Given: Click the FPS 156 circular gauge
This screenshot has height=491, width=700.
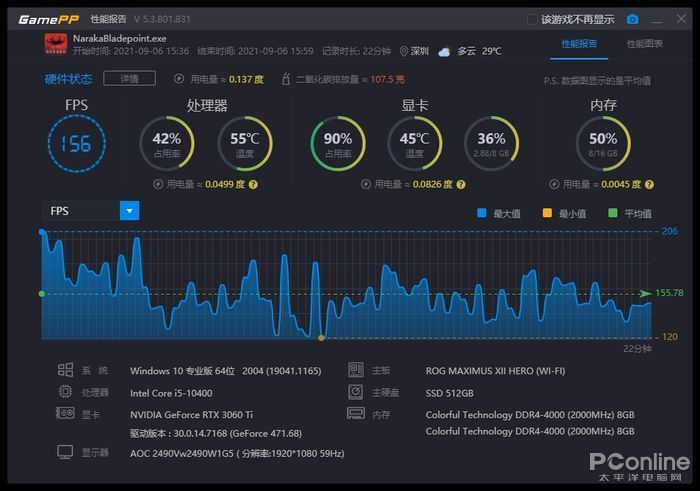Looking at the screenshot, I should pyautogui.click(x=77, y=144).
